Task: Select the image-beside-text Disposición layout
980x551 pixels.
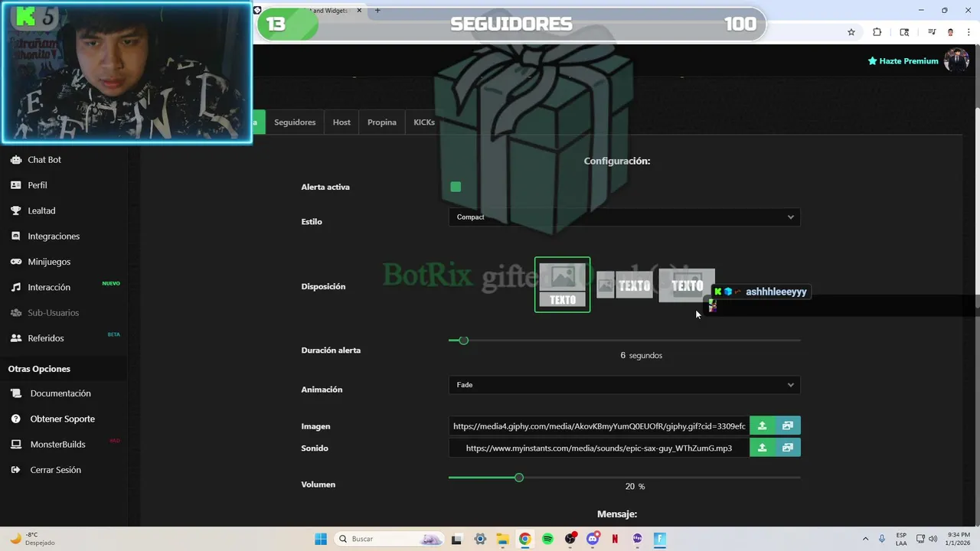Action: click(624, 285)
